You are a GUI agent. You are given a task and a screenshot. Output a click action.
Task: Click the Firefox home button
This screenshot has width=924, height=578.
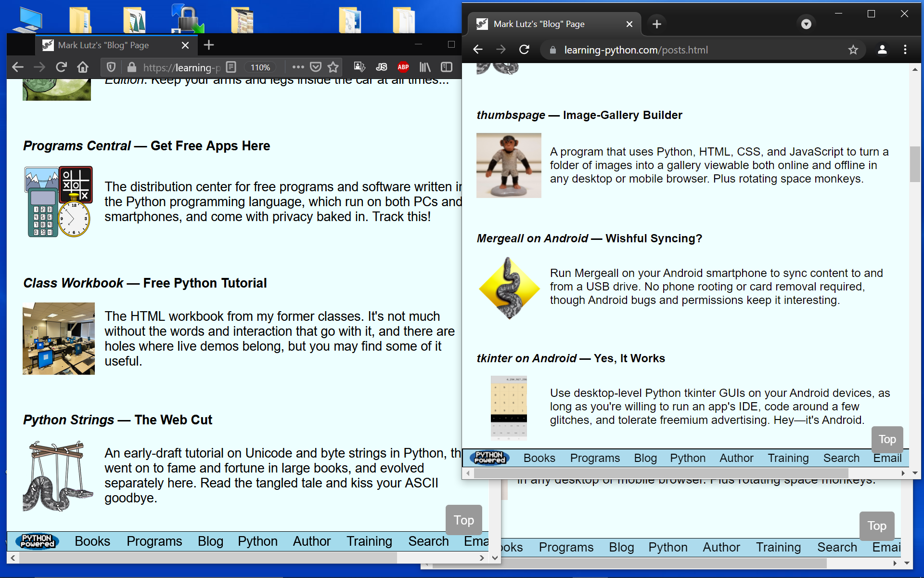click(83, 67)
